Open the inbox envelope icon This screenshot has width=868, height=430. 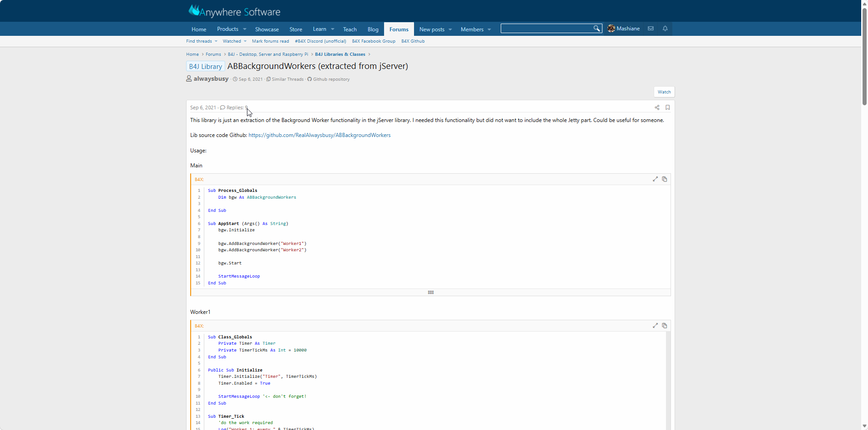pos(651,29)
